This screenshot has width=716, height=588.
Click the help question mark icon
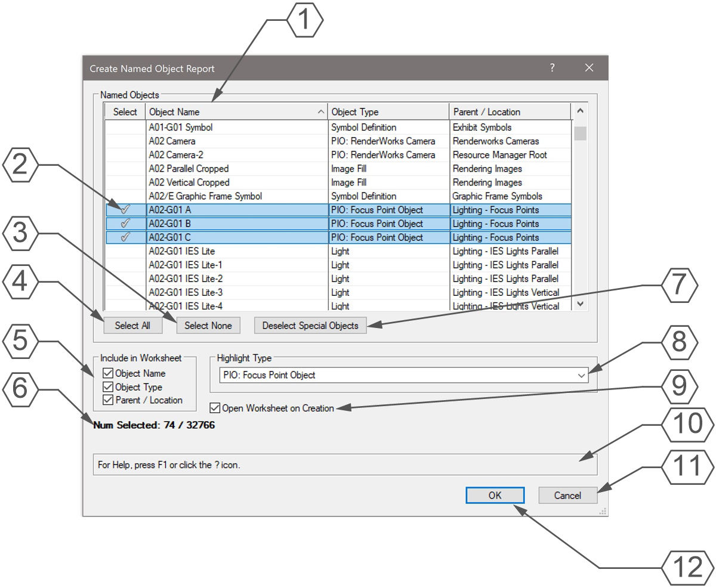(x=553, y=68)
